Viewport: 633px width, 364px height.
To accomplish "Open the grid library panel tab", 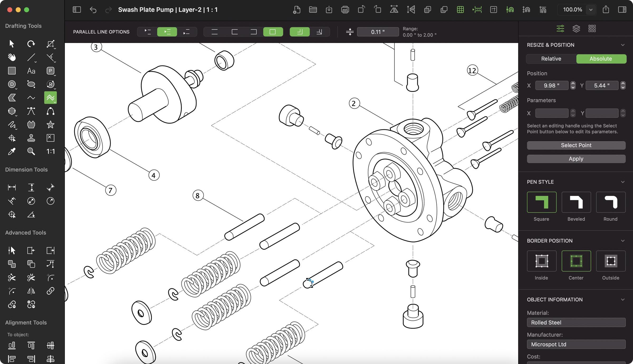I will tap(592, 28).
